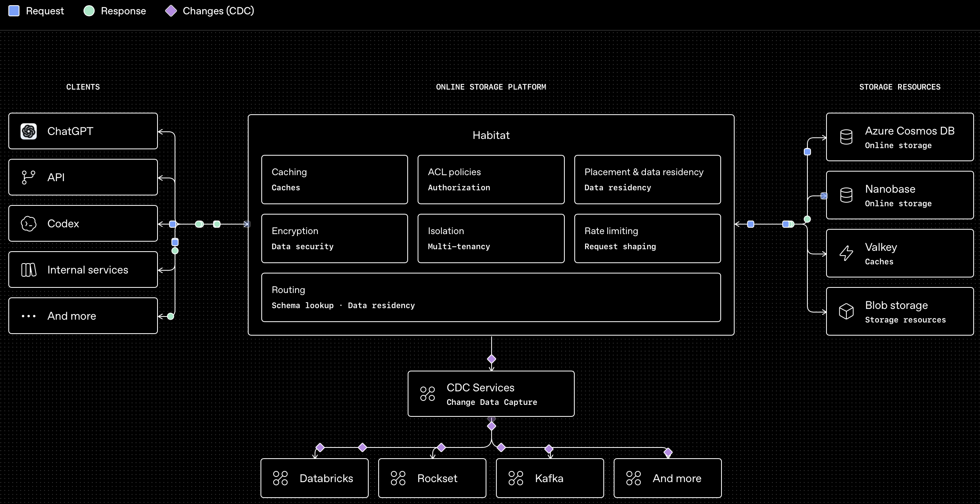The height and width of the screenshot is (504, 980).
Task: Click the "Caches" text under Valkey
Action: [x=879, y=262]
